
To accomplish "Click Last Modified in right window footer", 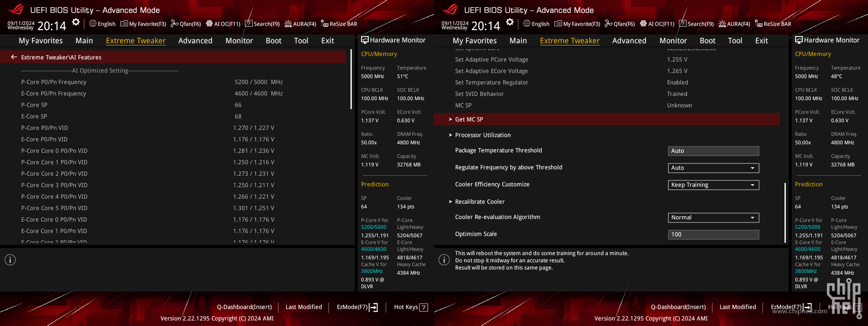I will [738, 307].
